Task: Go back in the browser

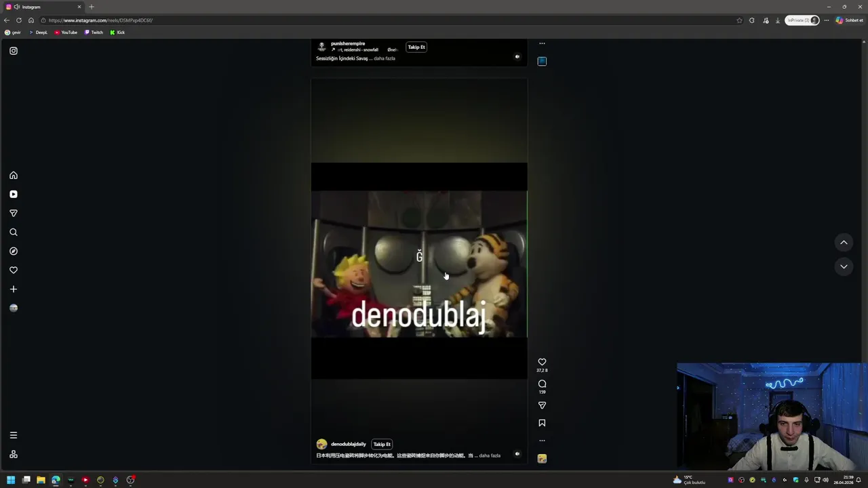Action: [x=7, y=20]
